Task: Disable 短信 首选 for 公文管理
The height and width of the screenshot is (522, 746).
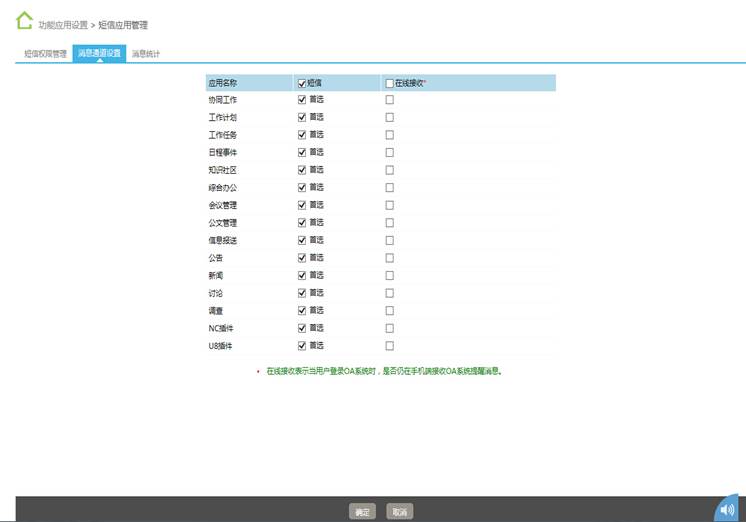Action: pyautogui.click(x=302, y=223)
